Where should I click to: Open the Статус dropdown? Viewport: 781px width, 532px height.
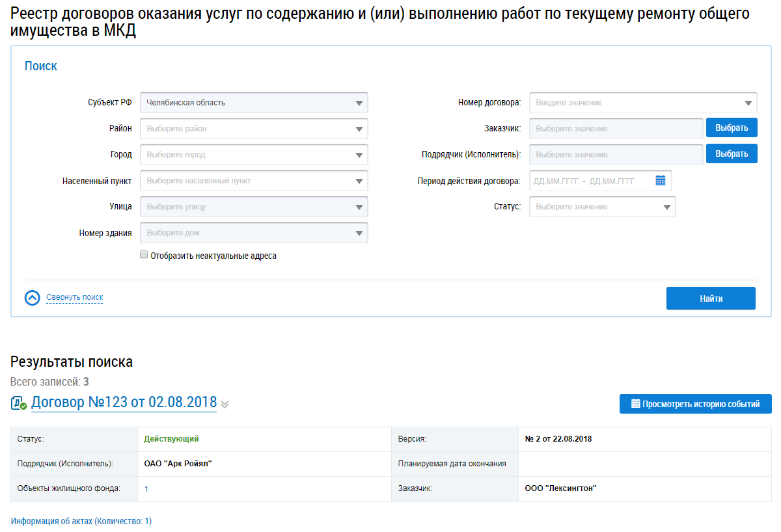click(x=602, y=207)
